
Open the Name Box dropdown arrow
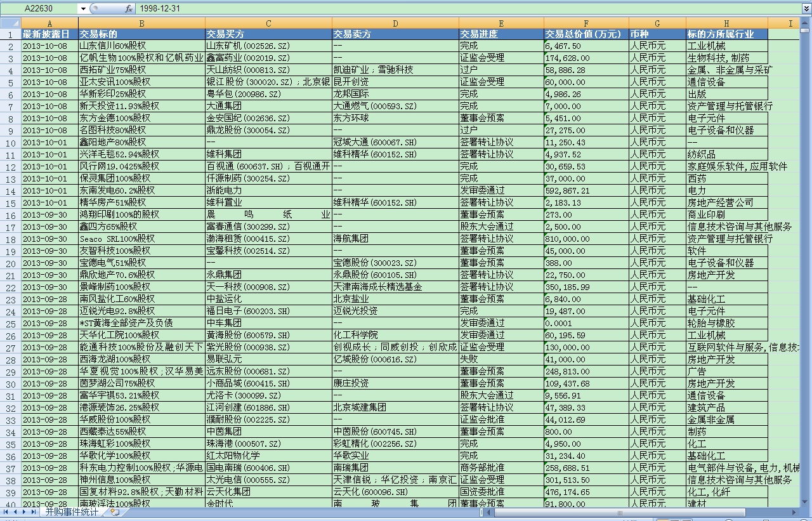tap(83, 9)
